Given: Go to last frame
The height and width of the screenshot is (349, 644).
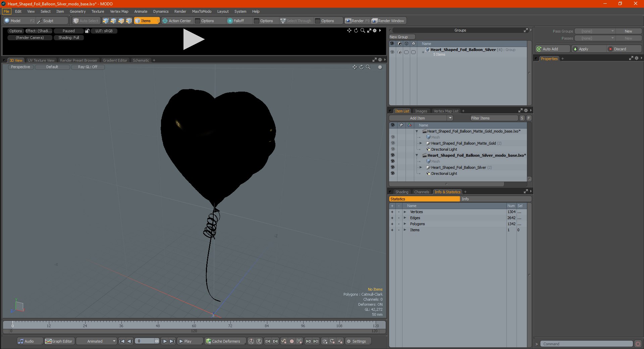Looking at the screenshot, I should (x=172, y=341).
